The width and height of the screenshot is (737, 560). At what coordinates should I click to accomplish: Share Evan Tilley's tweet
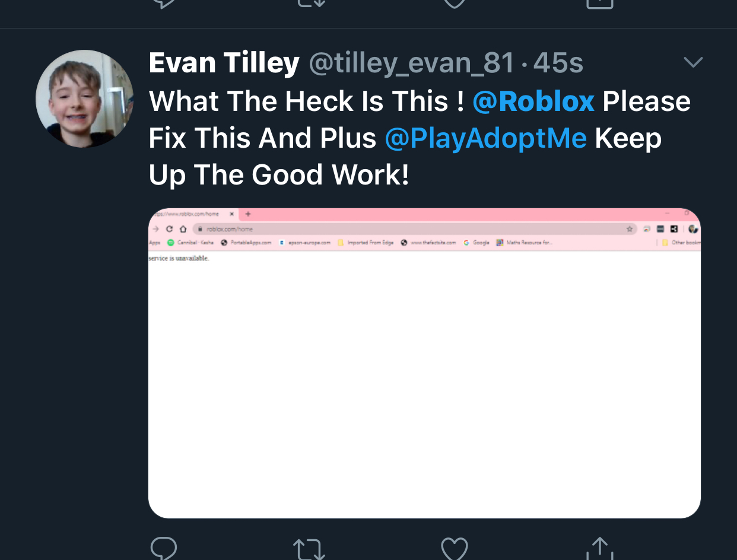[599, 548]
